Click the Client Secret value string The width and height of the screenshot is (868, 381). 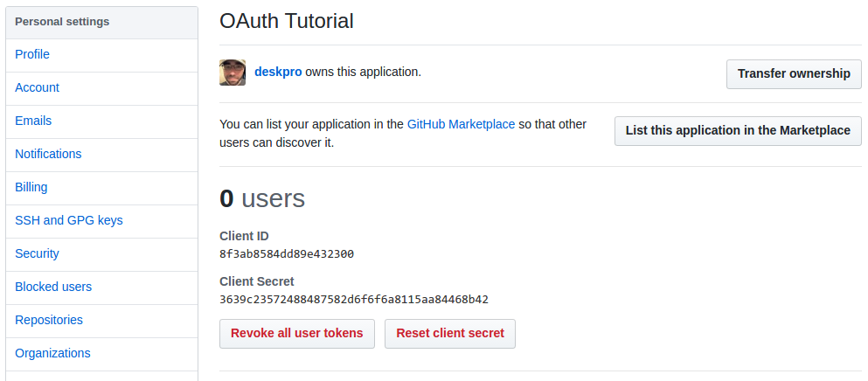coord(354,300)
